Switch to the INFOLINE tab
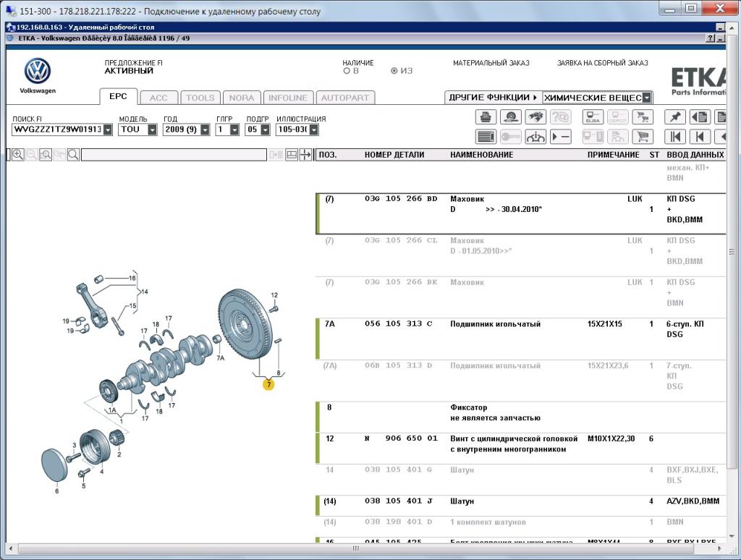Image resolution: width=741 pixels, height=560 pixels. [288, 98]
